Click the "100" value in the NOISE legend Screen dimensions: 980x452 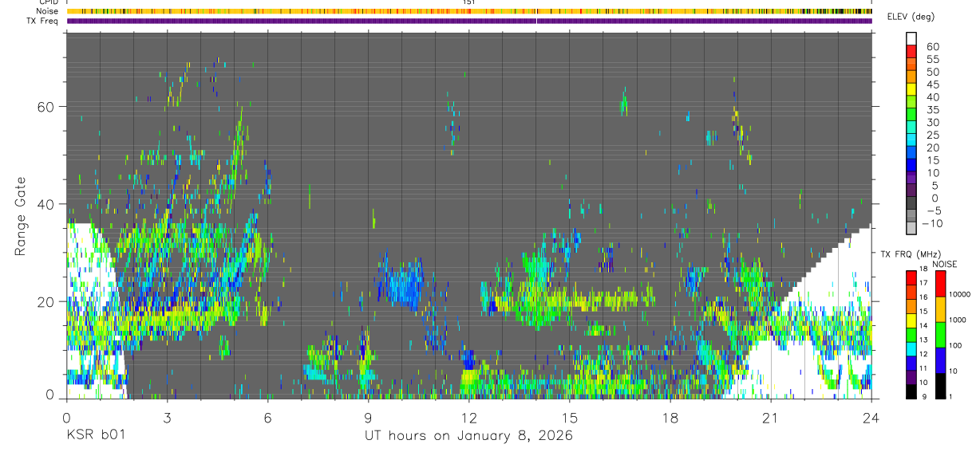pos(955,346)
